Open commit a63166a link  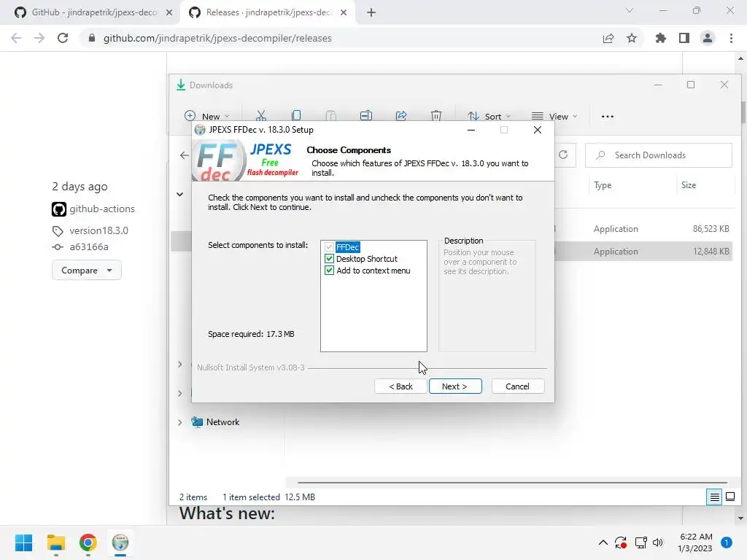[x=88, y=246]
